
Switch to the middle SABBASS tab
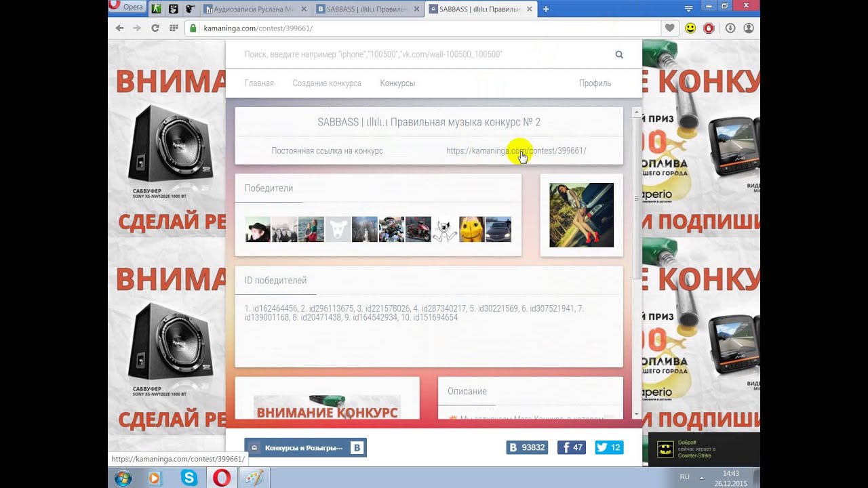[369, 9]
